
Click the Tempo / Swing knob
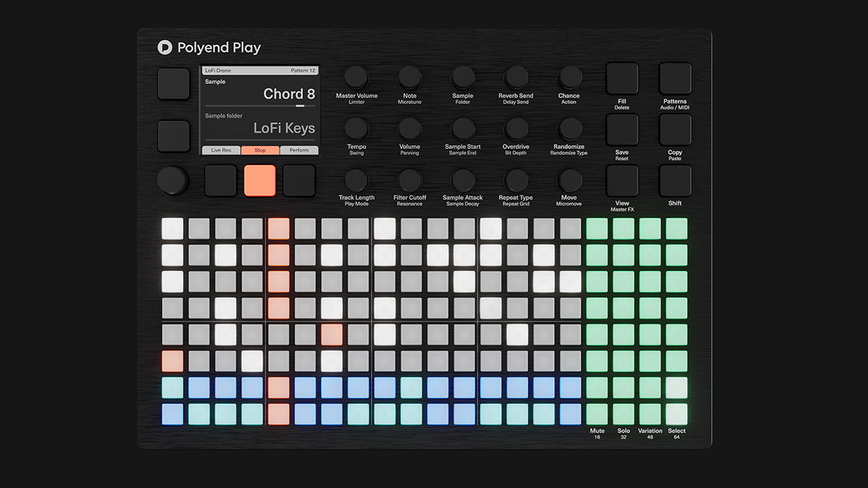click(x=356, y=129)
